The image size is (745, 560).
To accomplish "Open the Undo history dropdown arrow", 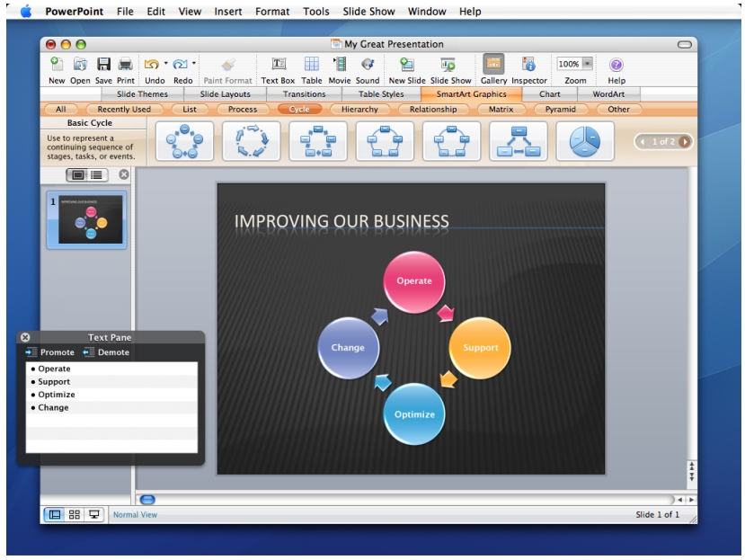I will [x=166, y=64].
